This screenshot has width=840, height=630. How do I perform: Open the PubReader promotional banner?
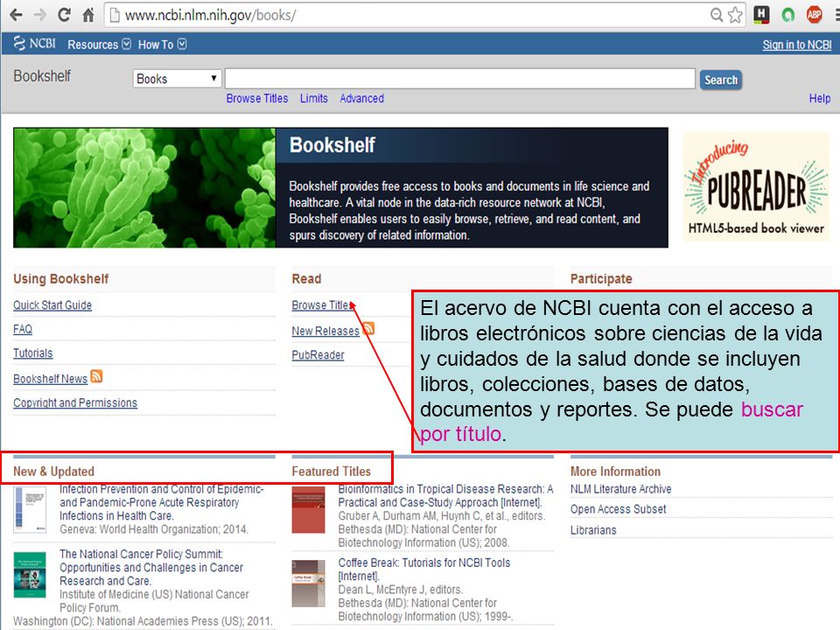click(x=756, y=186)
